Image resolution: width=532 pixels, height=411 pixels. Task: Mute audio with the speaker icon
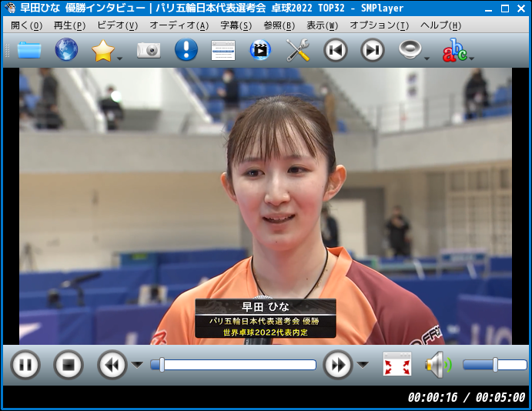438,365
